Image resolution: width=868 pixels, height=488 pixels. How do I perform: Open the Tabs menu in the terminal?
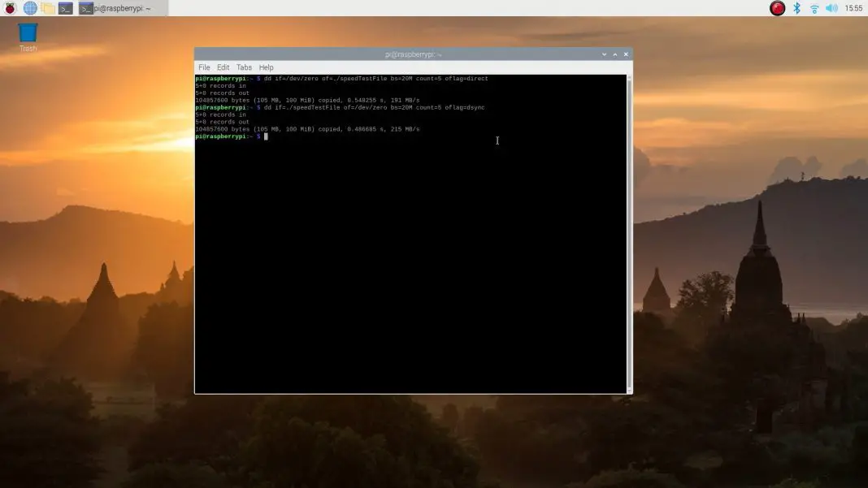[244, 67]
